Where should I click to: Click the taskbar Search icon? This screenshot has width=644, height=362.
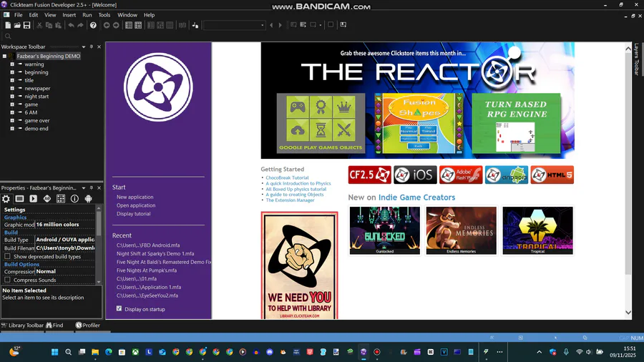68,352
